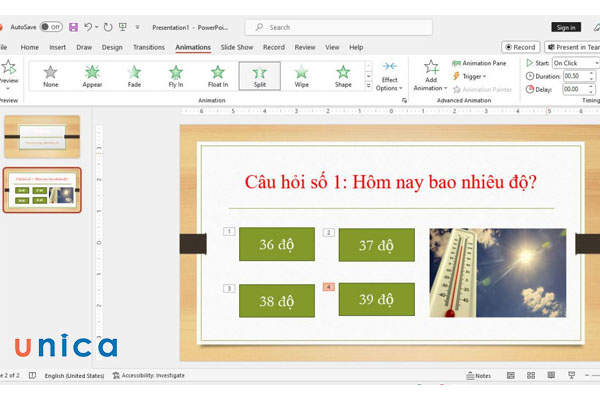Open the Review tab
The image size is (600, 400).
pyautogui.click(x=305, y=47)
